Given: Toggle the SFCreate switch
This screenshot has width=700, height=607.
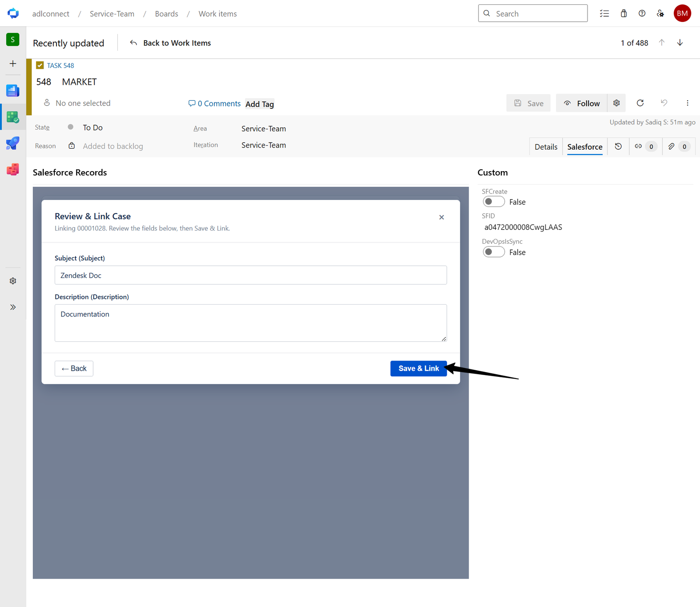Looking at the screenshot, I should [493, 202].
